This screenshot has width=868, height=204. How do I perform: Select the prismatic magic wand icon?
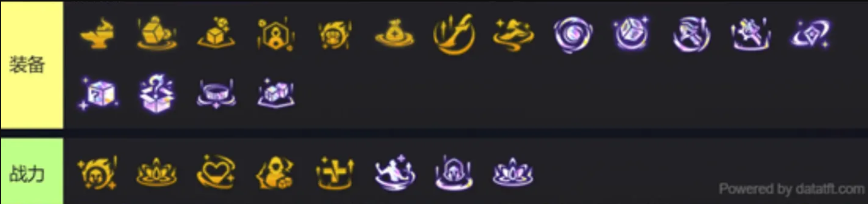point(751,34)
